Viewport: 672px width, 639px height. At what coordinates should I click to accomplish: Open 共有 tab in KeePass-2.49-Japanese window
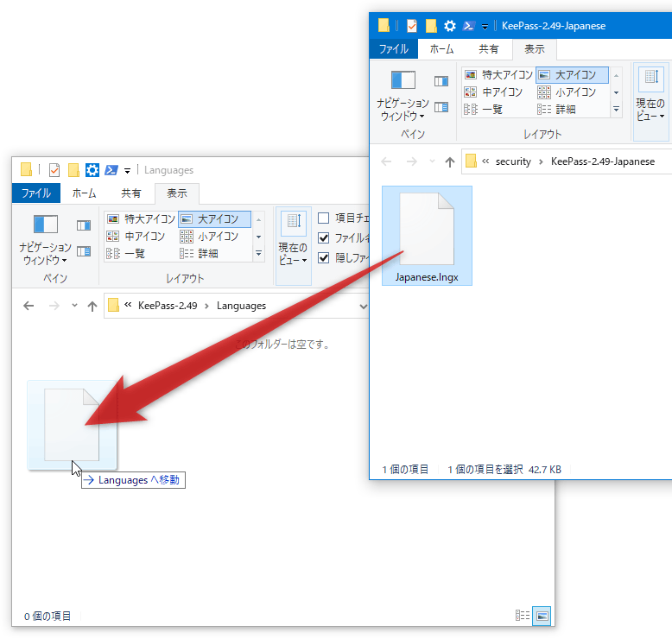pos(489,49)
